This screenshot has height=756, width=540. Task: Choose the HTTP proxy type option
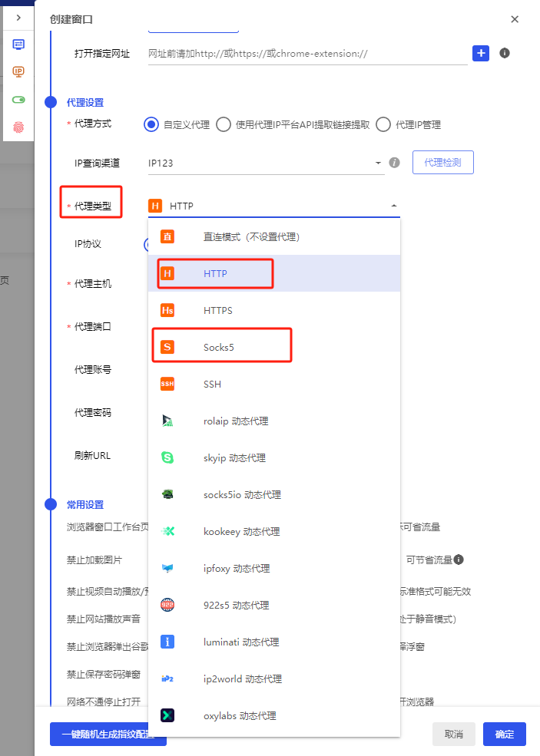(274, 273)
